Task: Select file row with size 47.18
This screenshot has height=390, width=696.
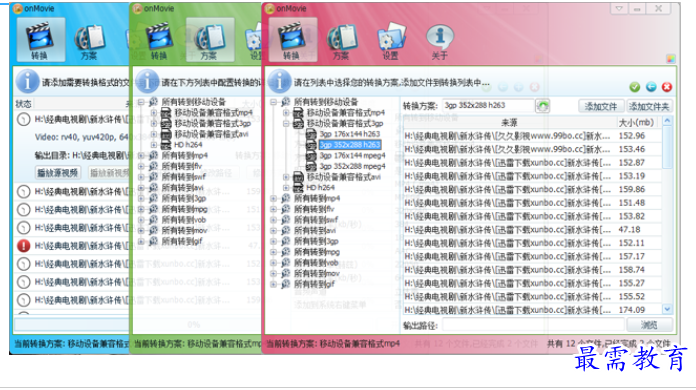Action: [x=532, y=230]
